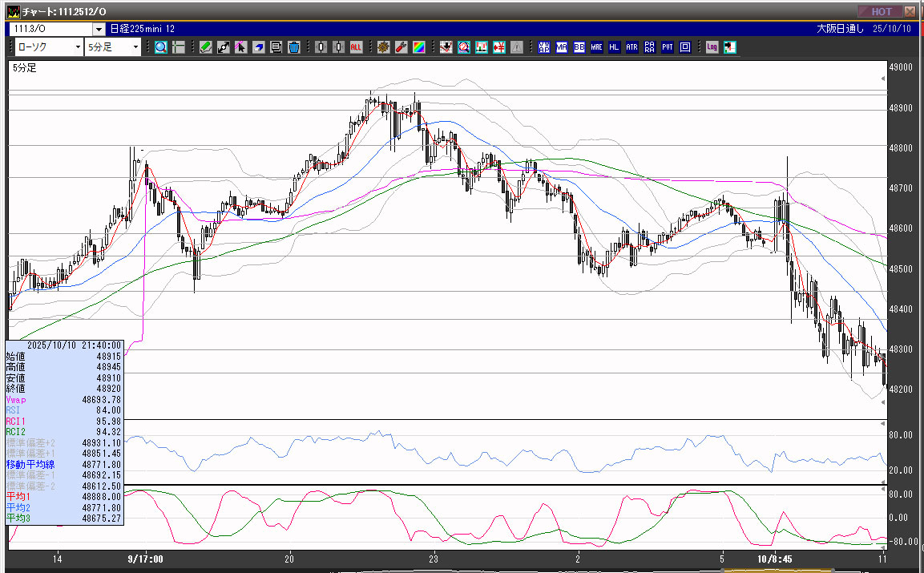
Task: Click the trash can delete icon
Action: point(293,47)
